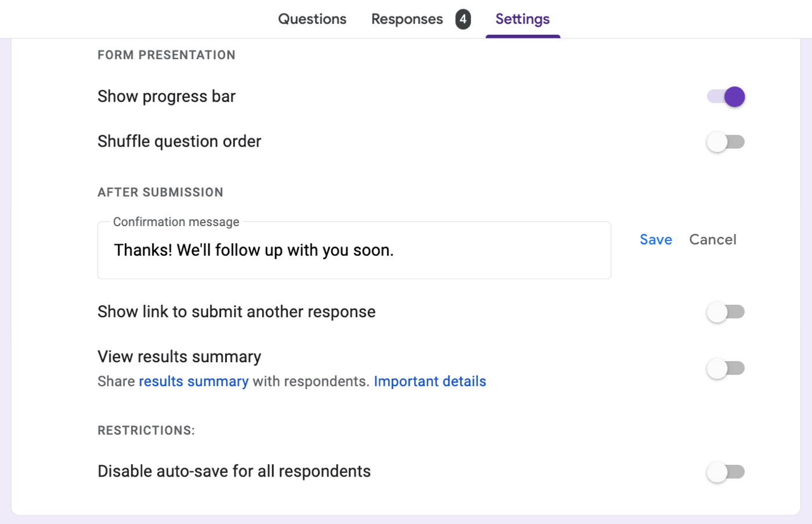The height and width of the screenshot is (524, 812).
Task: Turn off Show progress bar toggle
Action: pyautogui.click(x=726, y=97)
